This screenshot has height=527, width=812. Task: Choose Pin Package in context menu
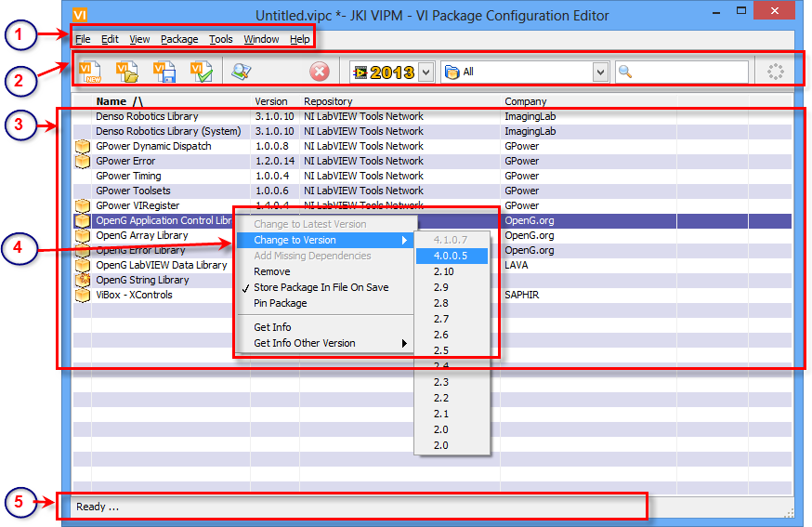[x=280, y=303]
